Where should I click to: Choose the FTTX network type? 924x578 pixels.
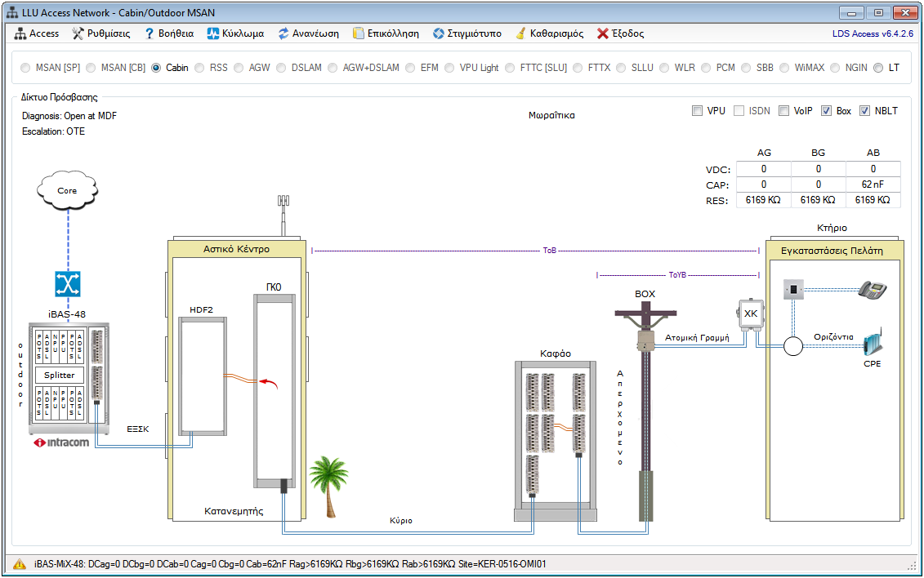click(578, 68)
